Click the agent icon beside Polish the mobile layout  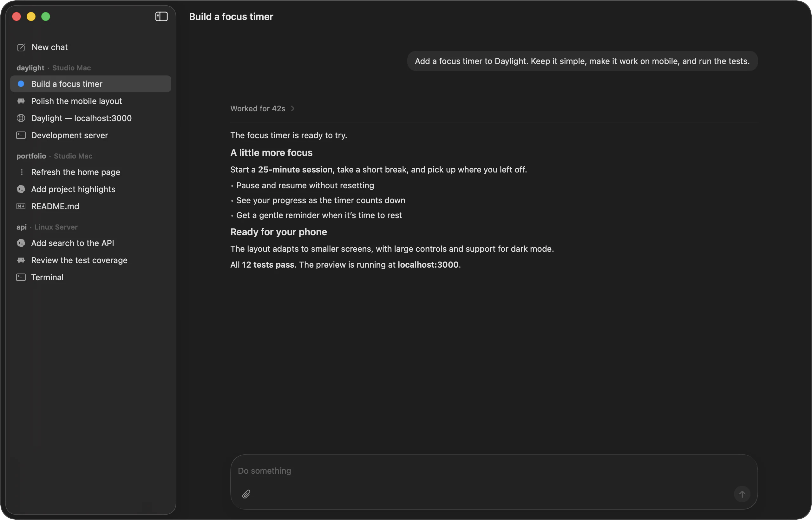(21, 101)
